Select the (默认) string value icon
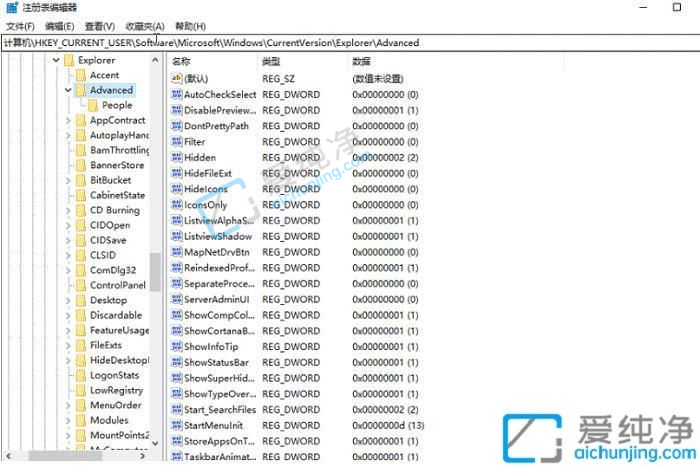The height and width of the screenshot is (467, 700). 177,79
